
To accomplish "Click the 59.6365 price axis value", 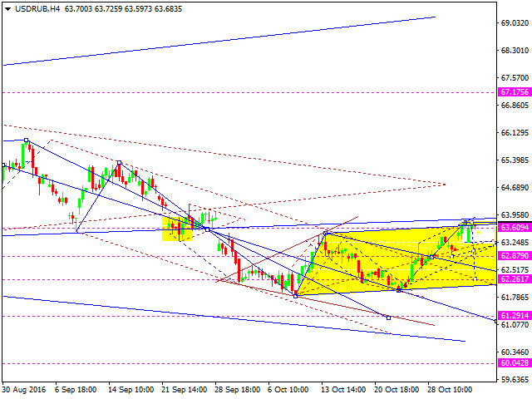I will click(x=515, y=380).
